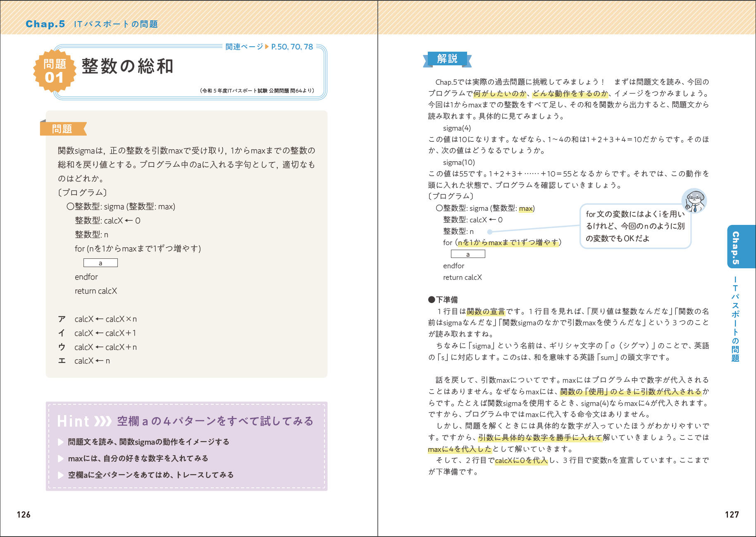Select answer ア calcX ← calcX×n
756x537 pixels.
98,319
